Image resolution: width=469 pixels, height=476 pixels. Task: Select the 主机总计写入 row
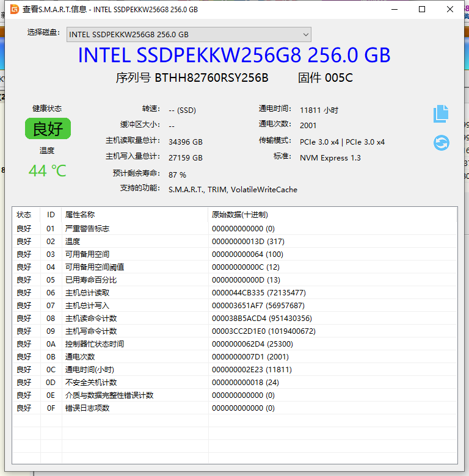234,305
